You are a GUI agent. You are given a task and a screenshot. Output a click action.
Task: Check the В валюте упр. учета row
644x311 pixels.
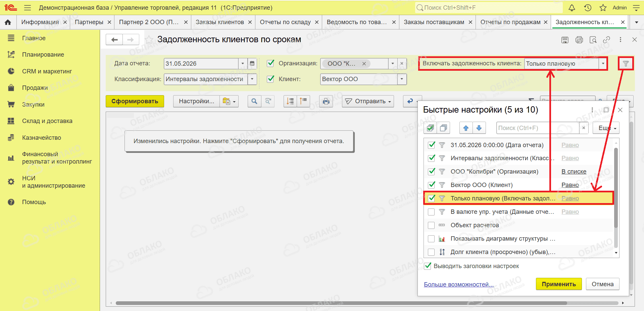[x=432, y=212]
